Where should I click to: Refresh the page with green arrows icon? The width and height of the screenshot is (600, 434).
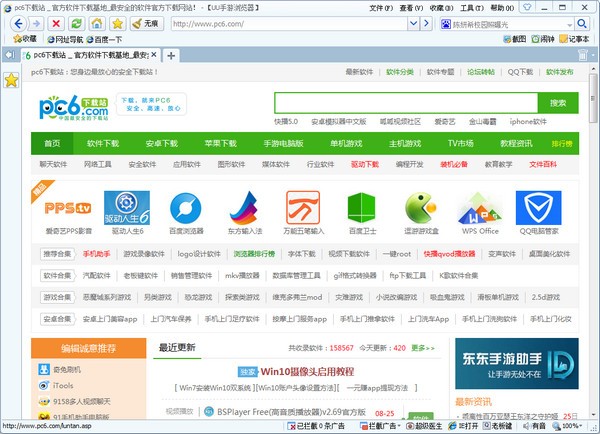click(x=77, y=24)
